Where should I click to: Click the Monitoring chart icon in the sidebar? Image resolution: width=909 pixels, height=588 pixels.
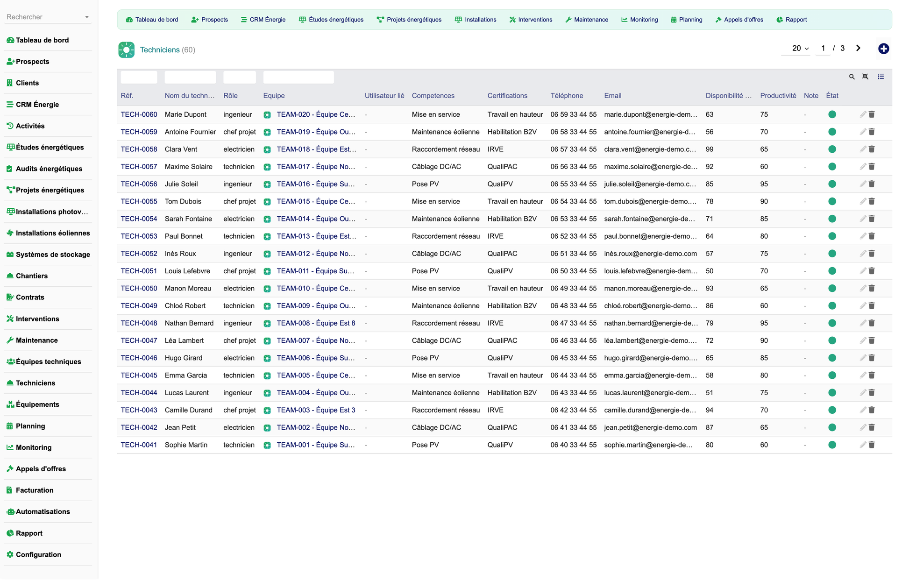[10, 447]
